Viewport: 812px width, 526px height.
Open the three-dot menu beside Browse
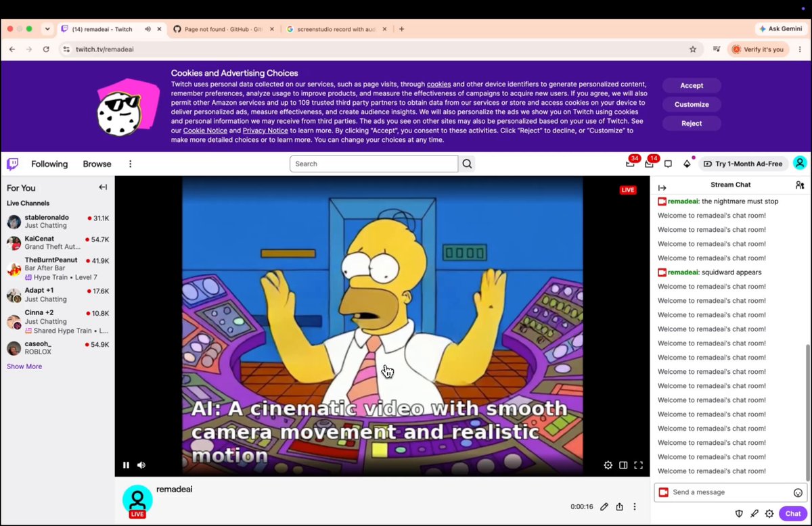131,164
